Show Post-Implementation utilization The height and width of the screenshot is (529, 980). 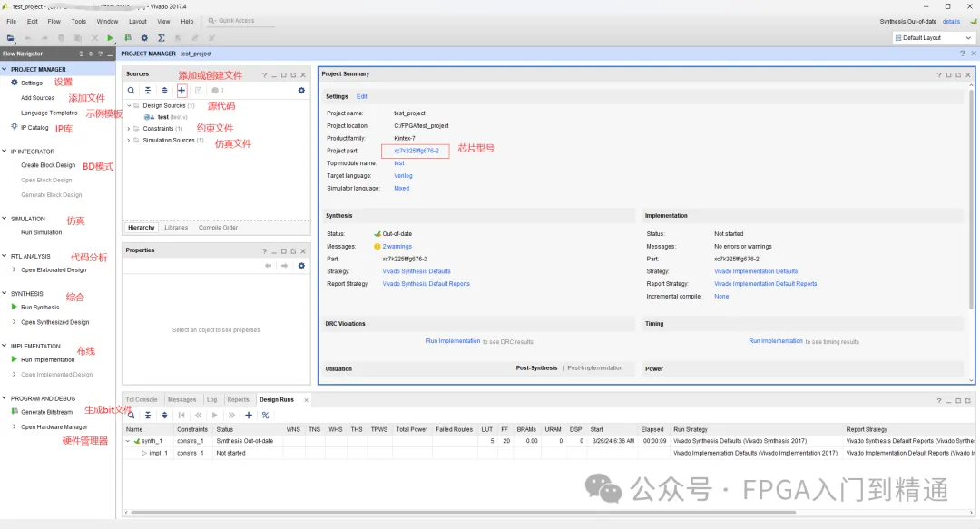coord(595,367)
